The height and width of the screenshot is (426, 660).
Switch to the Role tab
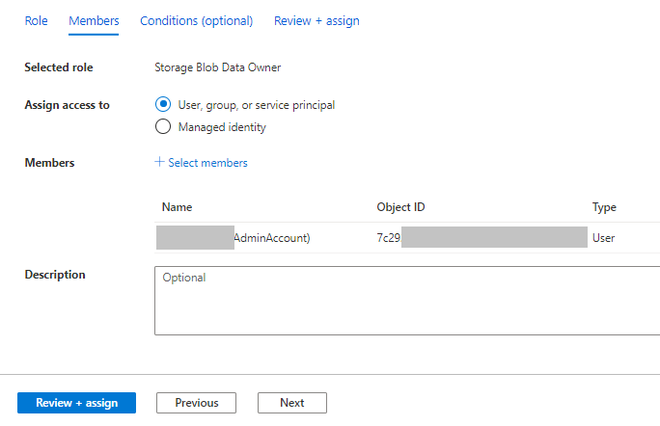point(36,21)
